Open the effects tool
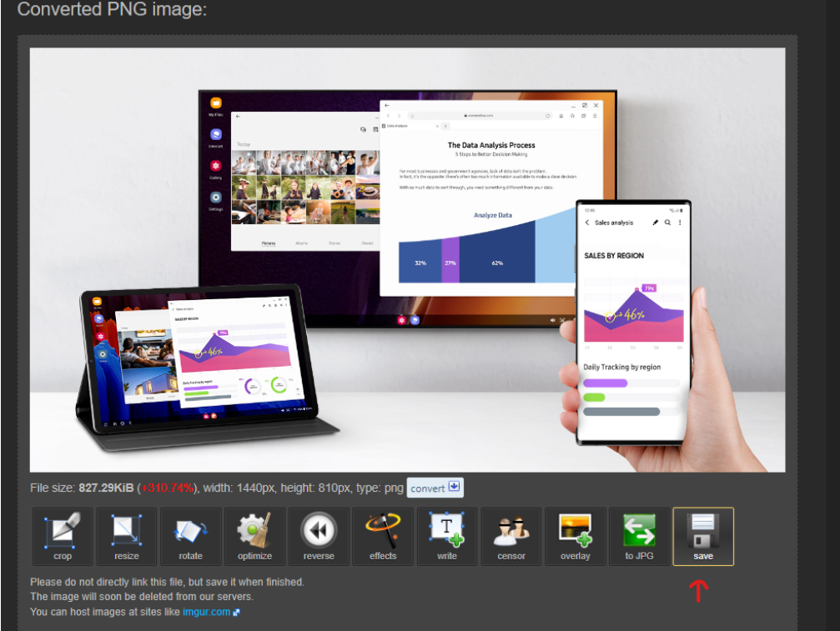The width and height of the screenshot is (840, 631). (x=383, y=536)
